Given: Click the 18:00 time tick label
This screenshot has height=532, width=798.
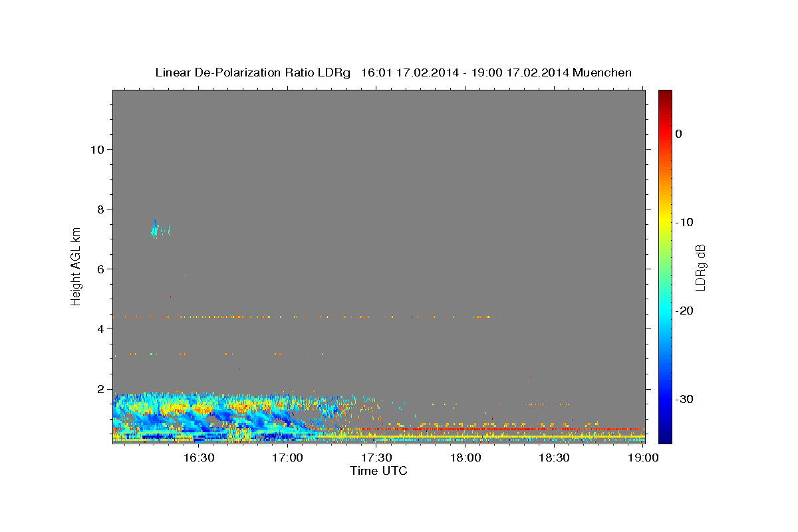Looking at the screenshot, I should (465, 458).
